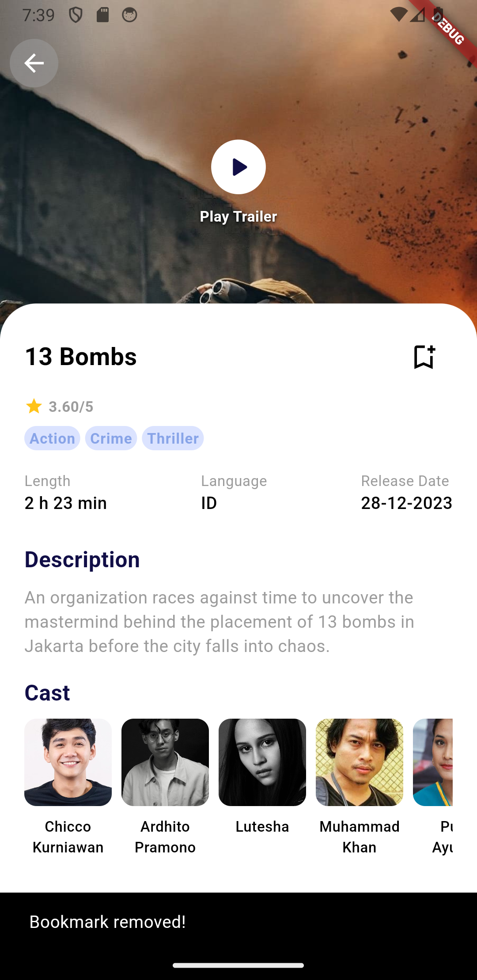
Task: Tap the bottom navigation gesture handle
Action: tap(238, 965)
